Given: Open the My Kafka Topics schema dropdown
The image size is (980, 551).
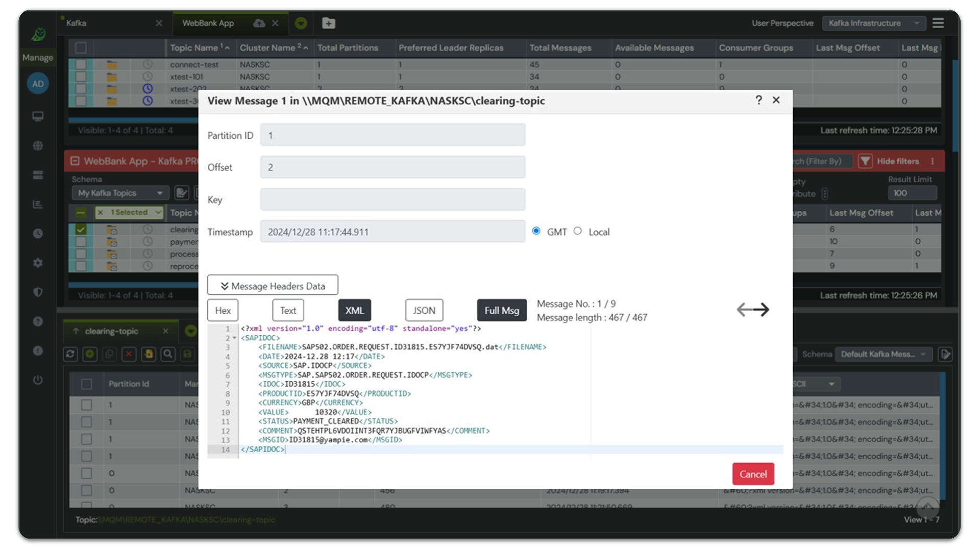Looking at the screenshot, I should tap(120, 193).
